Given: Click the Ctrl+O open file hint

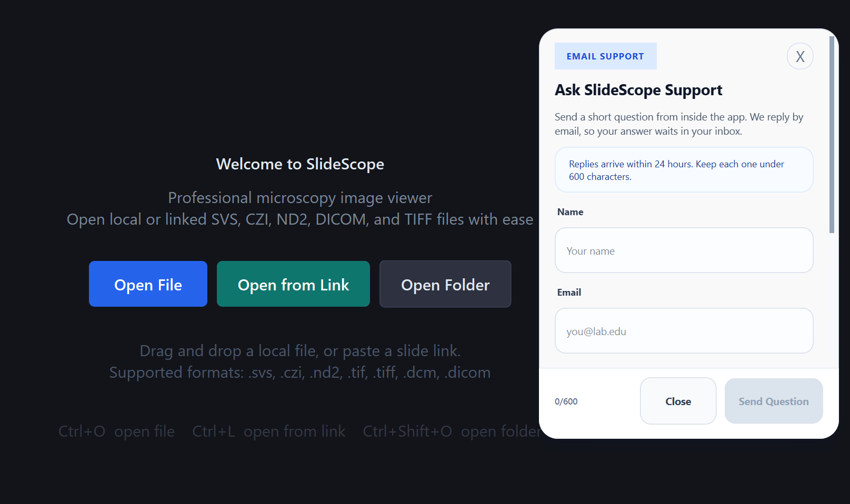Looking at the screenshot, I should (116, 431).
